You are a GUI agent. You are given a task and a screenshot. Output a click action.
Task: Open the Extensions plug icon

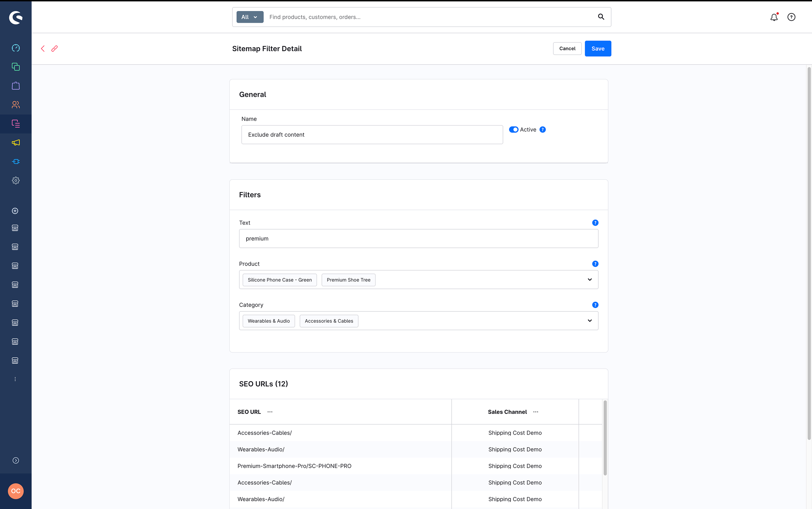15,161
